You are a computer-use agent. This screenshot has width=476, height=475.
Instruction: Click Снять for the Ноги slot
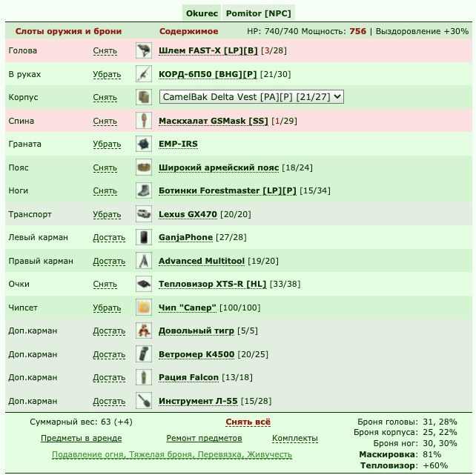(x=105, y=191)
